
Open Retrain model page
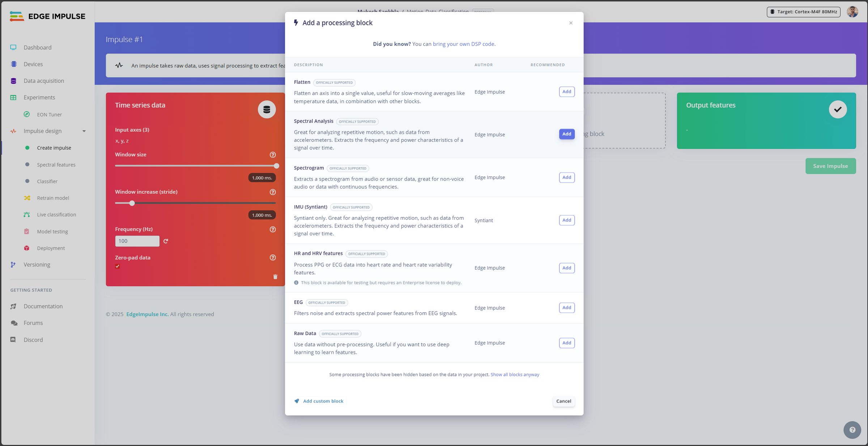tap(53, 198)
